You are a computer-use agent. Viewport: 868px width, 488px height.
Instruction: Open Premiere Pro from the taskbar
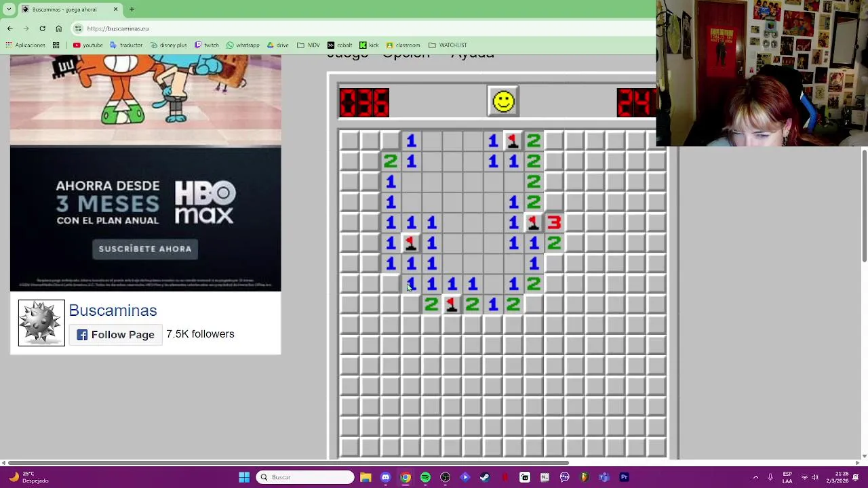pyautogui.click(x=624, y=477)
